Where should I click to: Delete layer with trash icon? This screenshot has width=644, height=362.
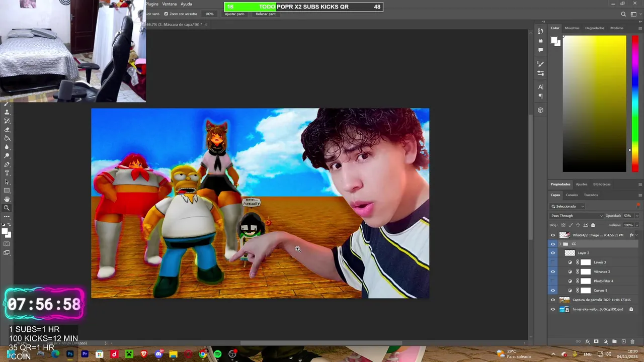(x=632, y=341)
